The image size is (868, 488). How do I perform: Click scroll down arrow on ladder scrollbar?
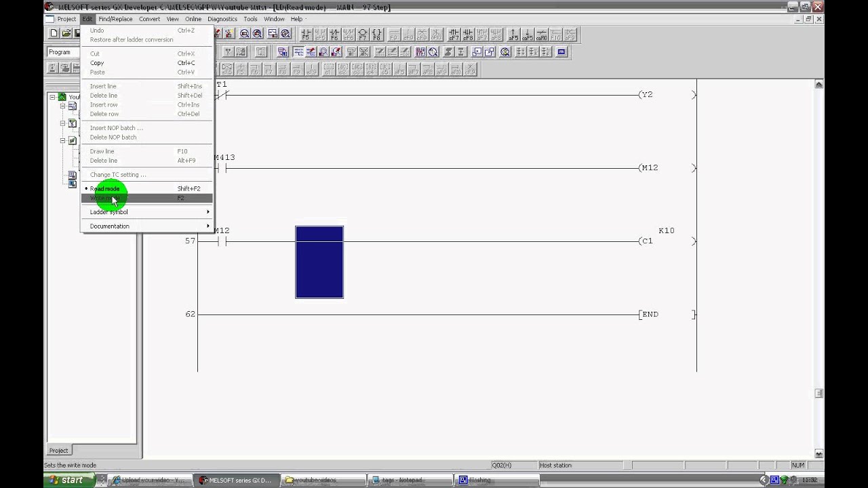pyautogui.click(x=819, y=454)
